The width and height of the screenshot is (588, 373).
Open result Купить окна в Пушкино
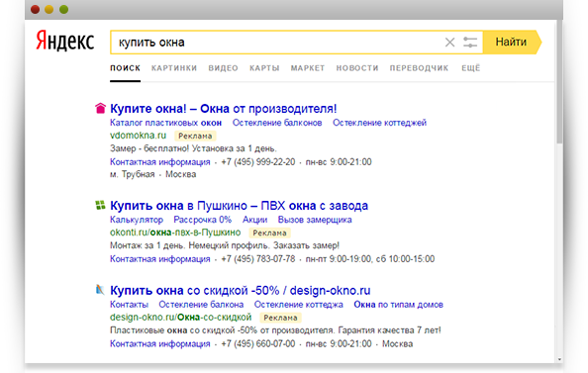pos(239,206)
